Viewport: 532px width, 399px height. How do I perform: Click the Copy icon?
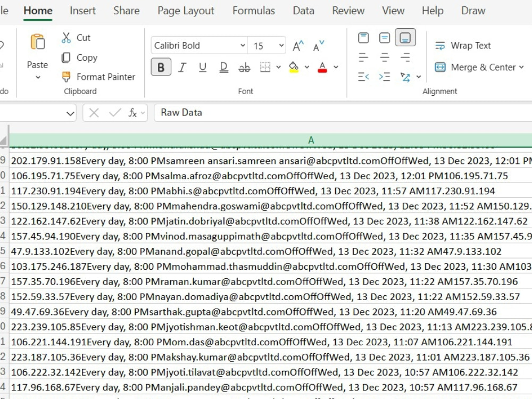click(x=66, y=57)
